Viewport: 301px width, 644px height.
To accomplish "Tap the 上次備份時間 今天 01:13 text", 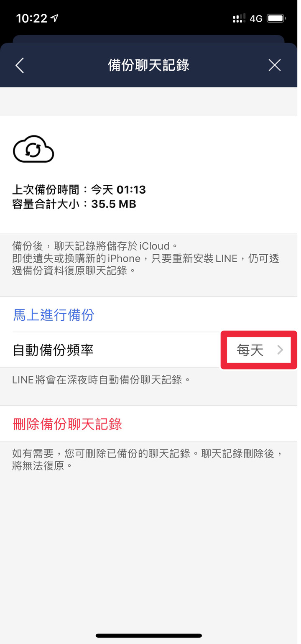I will tap(79, 189).
